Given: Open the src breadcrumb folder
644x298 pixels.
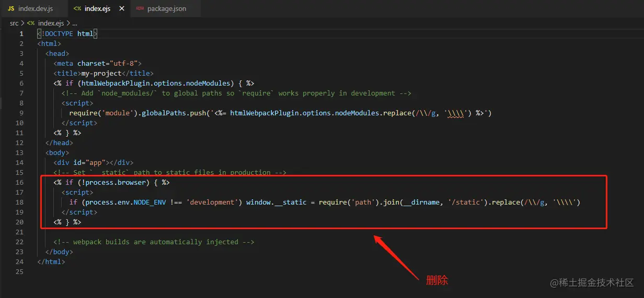Looking at the screenshot, I should [14, 23].
